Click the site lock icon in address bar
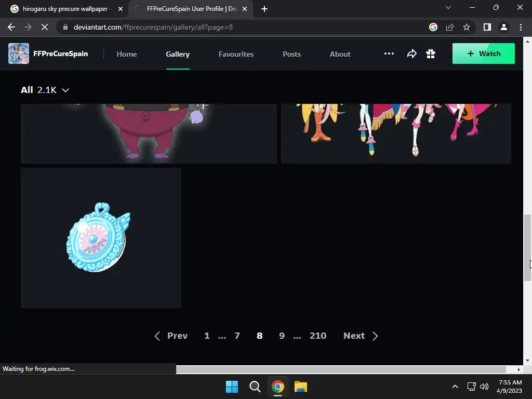This screenshot has width=532, height=399. tap(65, 27)
